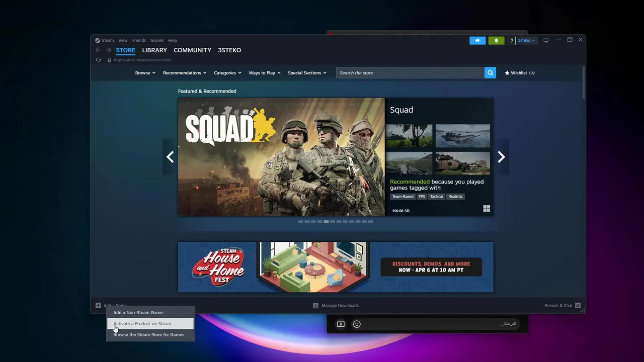Select Squad screenshot with vehicles crossing water
This screenshot has height=362, width=644.
462,136
